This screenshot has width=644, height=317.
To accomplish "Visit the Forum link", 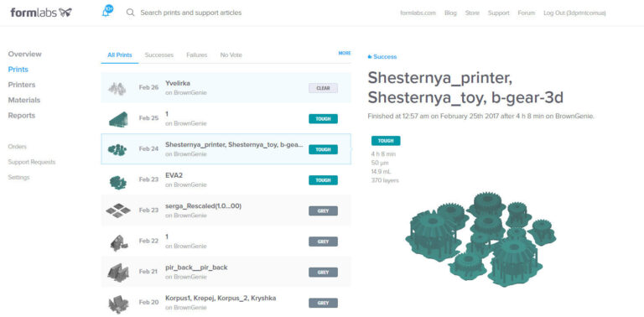I will [526, 13].
